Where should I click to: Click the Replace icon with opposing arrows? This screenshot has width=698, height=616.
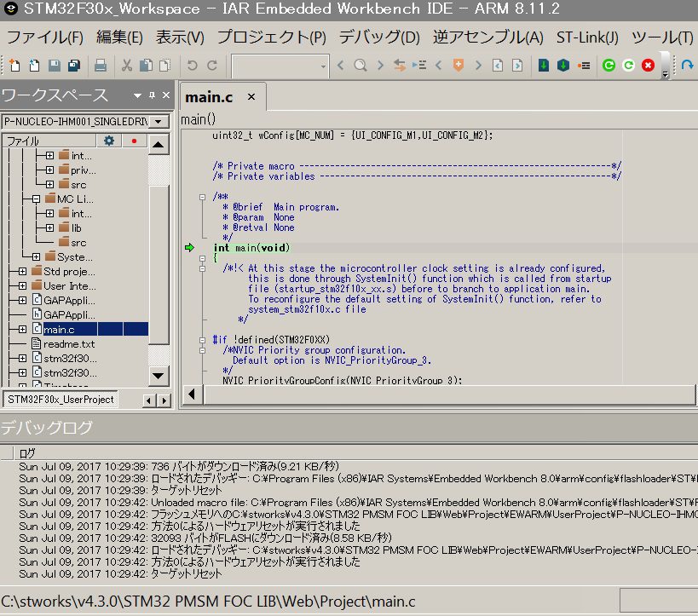pyautogui.click(x=400, y=66)
